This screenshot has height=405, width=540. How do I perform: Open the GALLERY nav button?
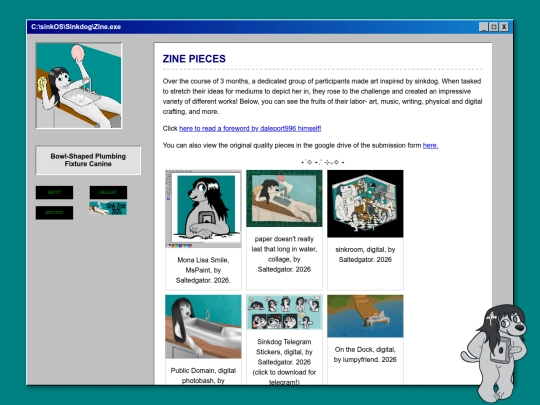108,193
